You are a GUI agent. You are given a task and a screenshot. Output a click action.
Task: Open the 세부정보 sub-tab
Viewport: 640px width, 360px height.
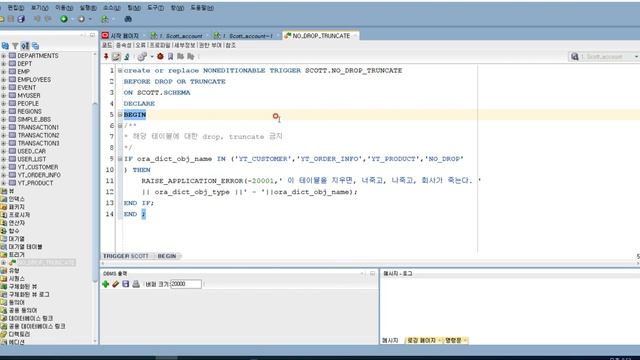[x=185, y=45]
